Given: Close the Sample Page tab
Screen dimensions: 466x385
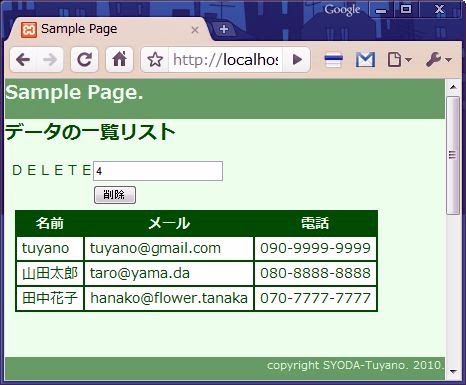Looking at the screenshot, I should (195, 30).
